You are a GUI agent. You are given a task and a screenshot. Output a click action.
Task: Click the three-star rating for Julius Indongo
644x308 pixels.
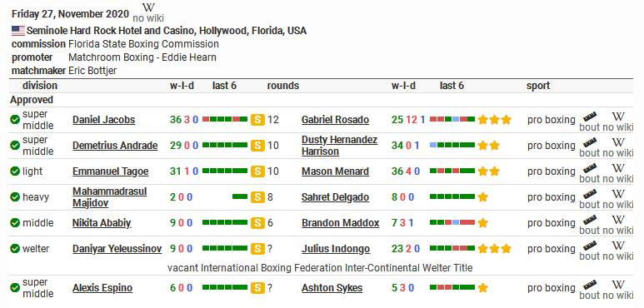click(495, 249)
